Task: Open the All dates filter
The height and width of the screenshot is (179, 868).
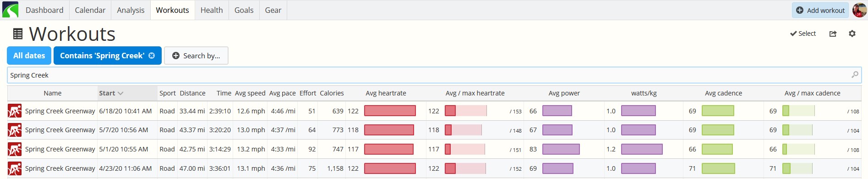Action: (29, 56)
